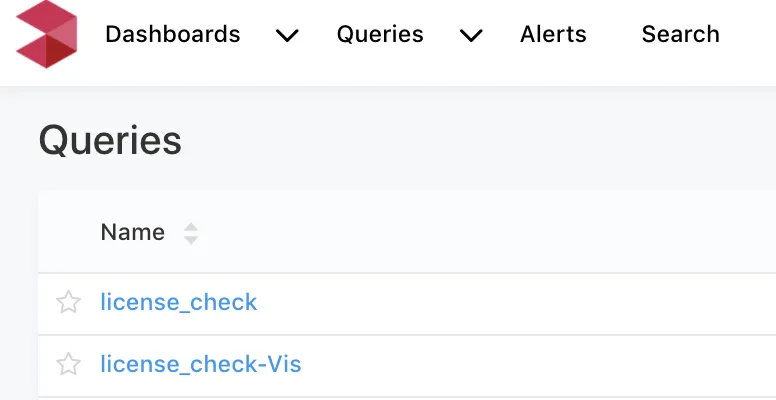776x400 pixels.
Task: Star the license_check query as favorite
Action: click(x=68, y=302)
